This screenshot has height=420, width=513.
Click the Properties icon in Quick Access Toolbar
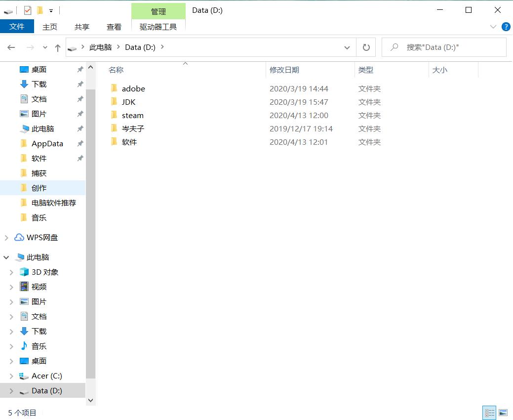pos(28,10)
